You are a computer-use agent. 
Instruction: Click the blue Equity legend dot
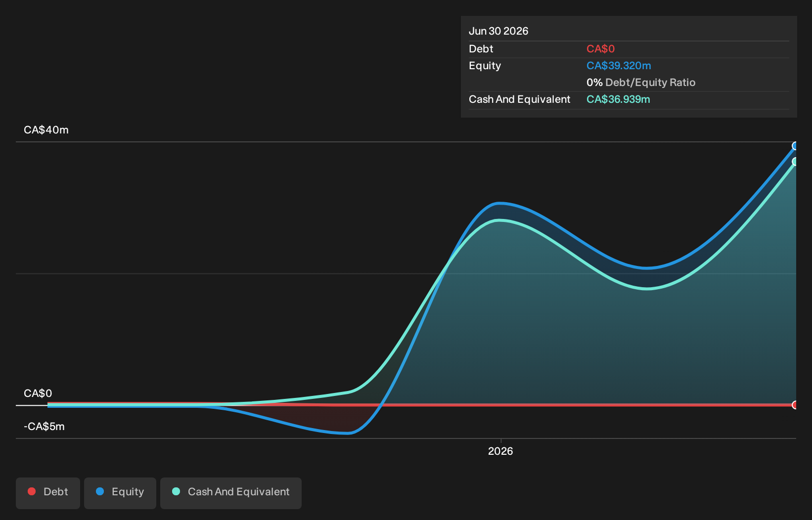tap(100, 491)
